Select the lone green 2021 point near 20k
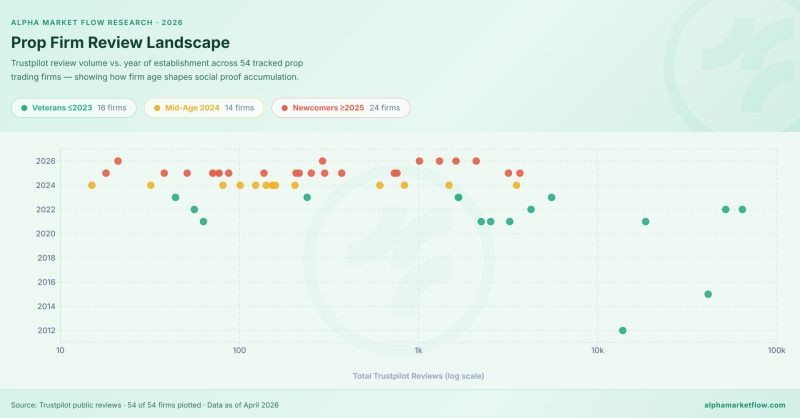800x418 pixels. pos(646,221)
